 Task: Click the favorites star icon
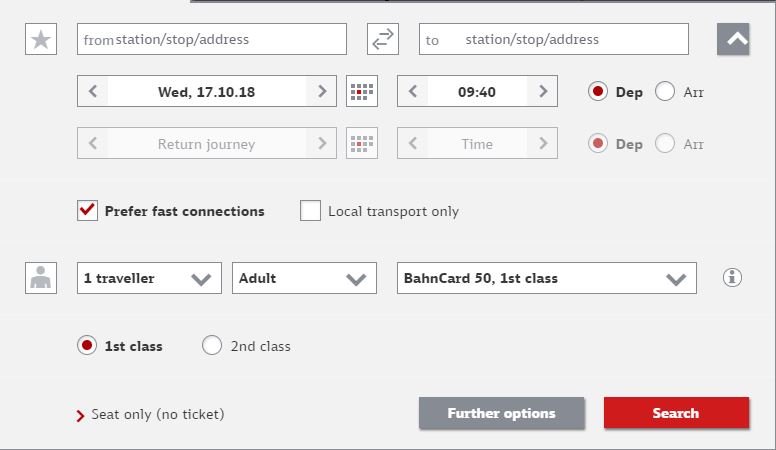pos(41,39)
